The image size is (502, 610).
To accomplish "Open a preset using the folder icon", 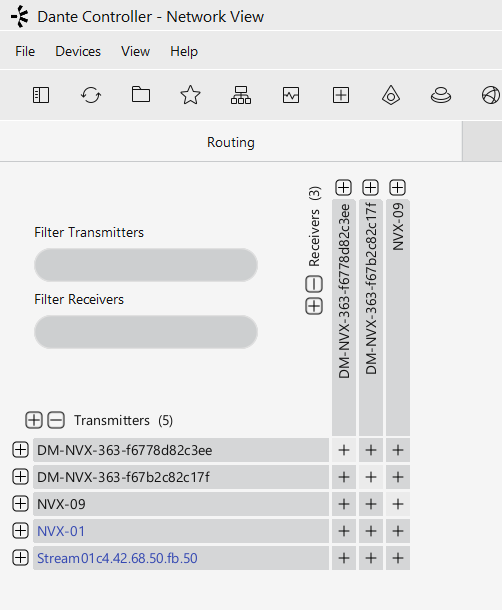I will tap(141, 95).
